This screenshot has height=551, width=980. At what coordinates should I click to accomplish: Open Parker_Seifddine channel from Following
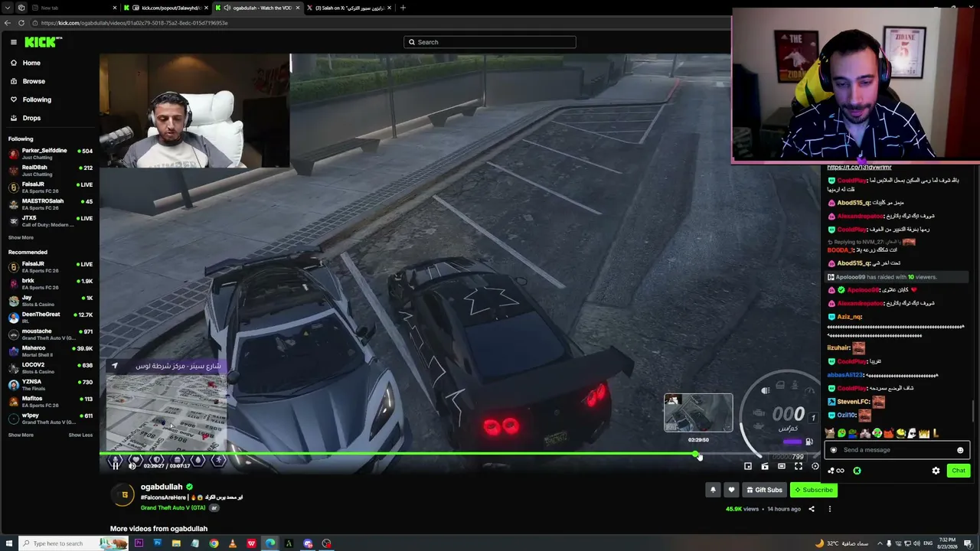coord(50,154)
